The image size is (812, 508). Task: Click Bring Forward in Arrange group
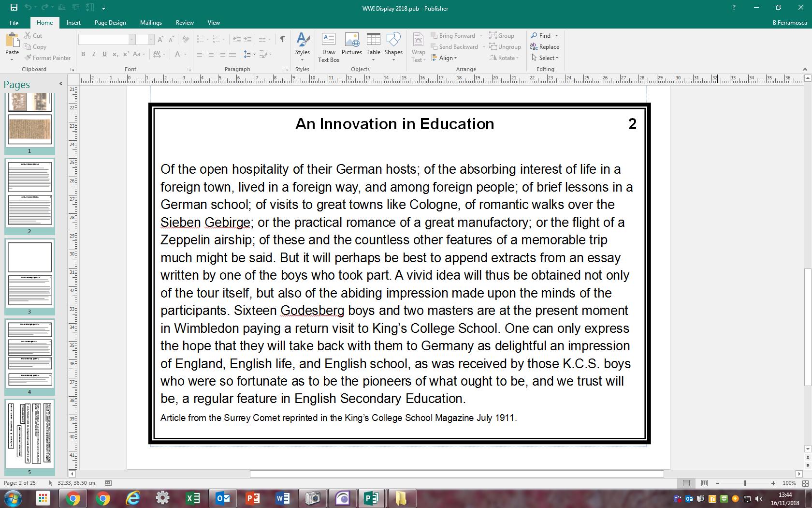[453, 36]
